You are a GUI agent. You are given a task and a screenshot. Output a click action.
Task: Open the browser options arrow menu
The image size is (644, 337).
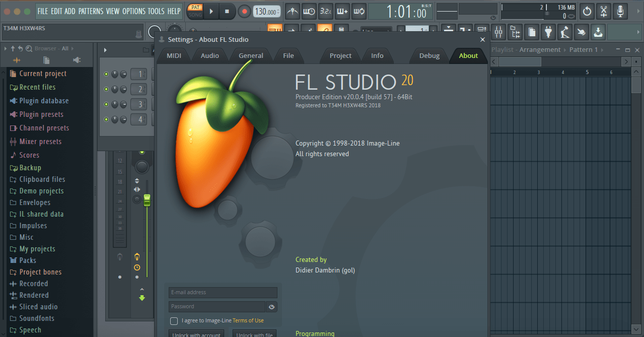[6, 48]
